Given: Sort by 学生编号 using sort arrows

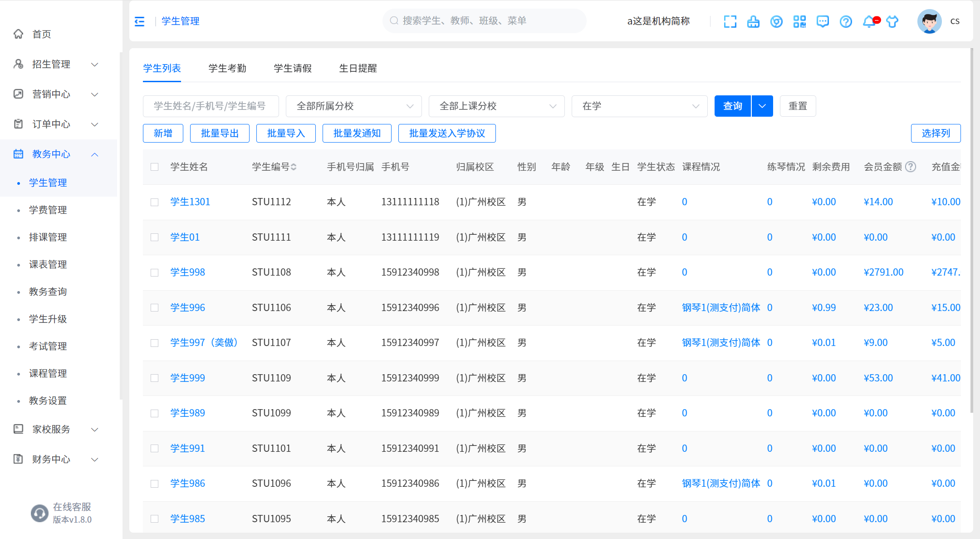Looking at the screenshot, I should 294,167.
